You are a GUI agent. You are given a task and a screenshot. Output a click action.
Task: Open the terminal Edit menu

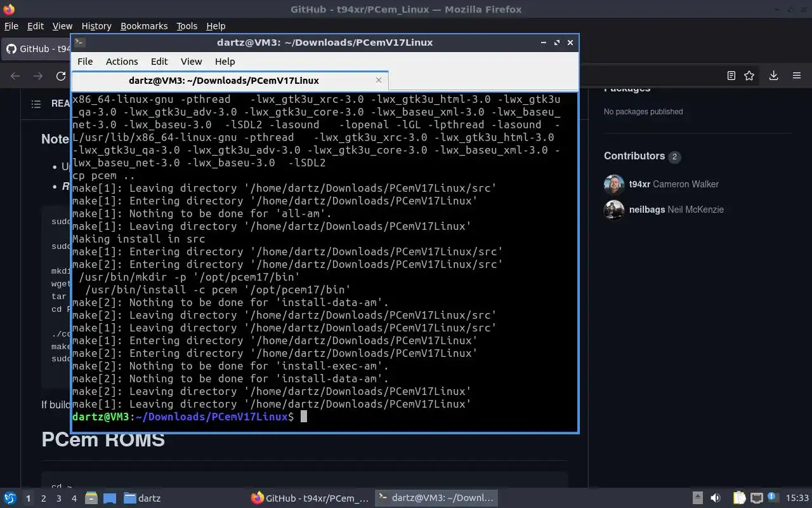pos(159,62)
